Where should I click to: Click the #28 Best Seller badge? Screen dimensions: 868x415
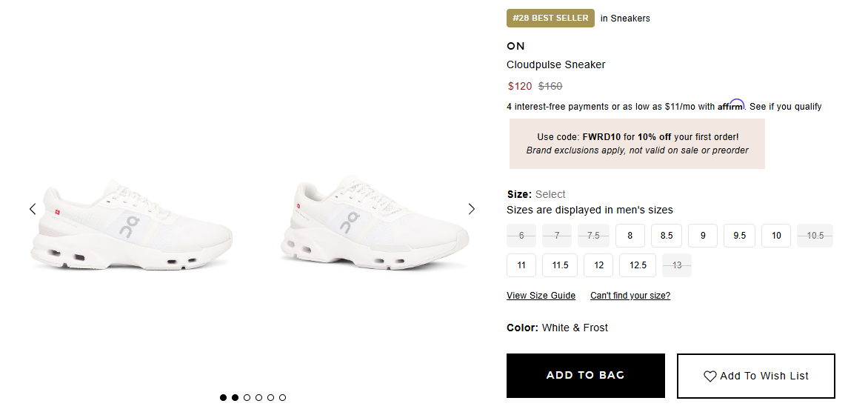coord(550,18)
